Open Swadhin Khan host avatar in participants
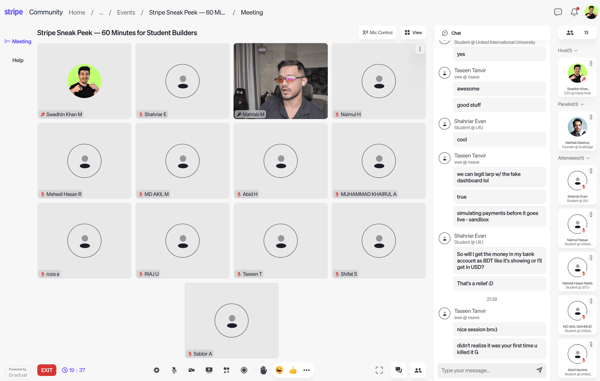 (577, 74)
